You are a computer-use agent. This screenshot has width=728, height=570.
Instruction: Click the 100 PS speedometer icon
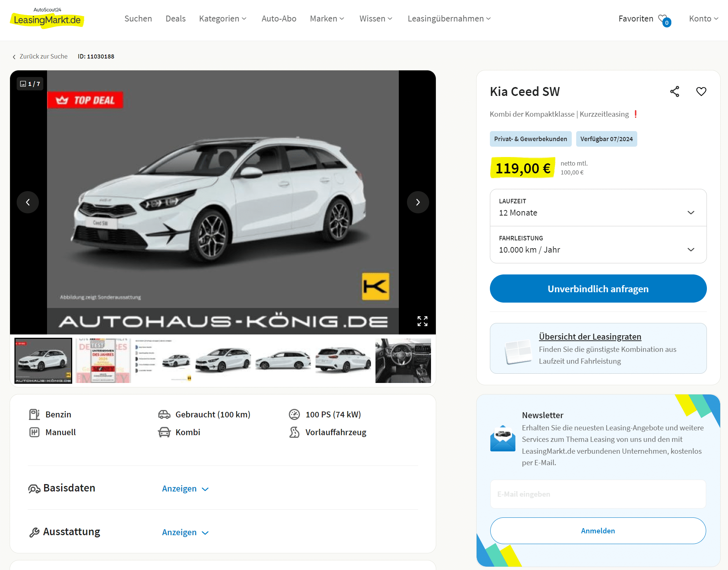click(294, 414)
